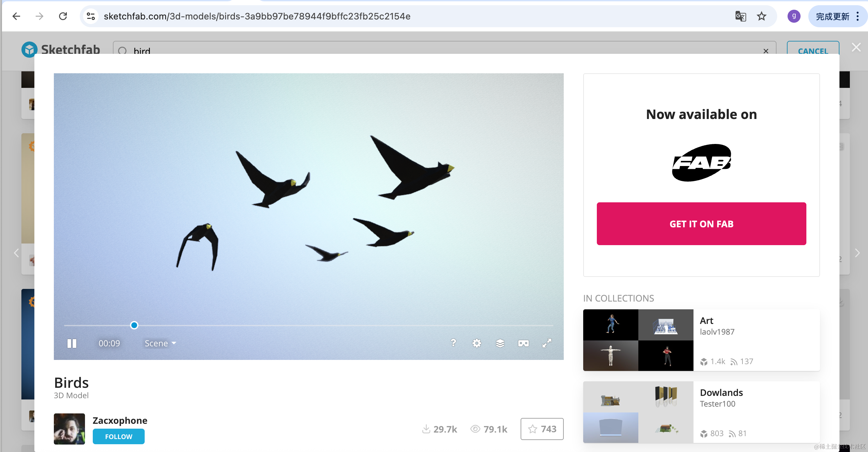The image size is (868, 452).
Task: Click the IN COLLECTIONS heading
Action: (618, 298)
